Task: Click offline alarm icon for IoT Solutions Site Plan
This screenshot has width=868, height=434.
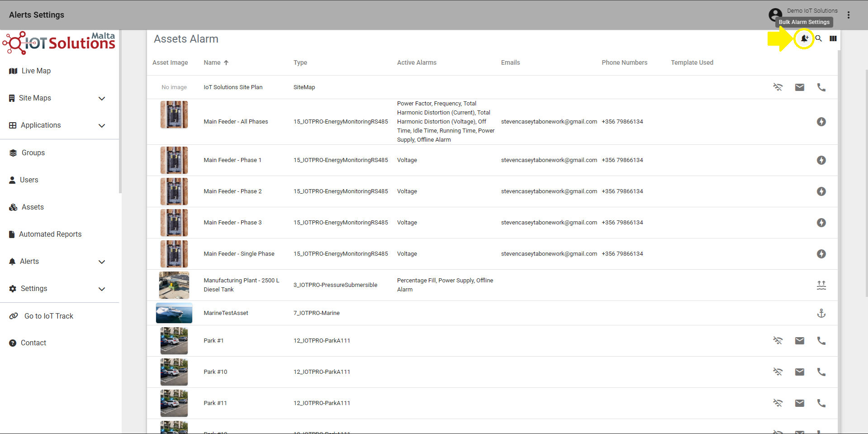Action: point(778,87)
